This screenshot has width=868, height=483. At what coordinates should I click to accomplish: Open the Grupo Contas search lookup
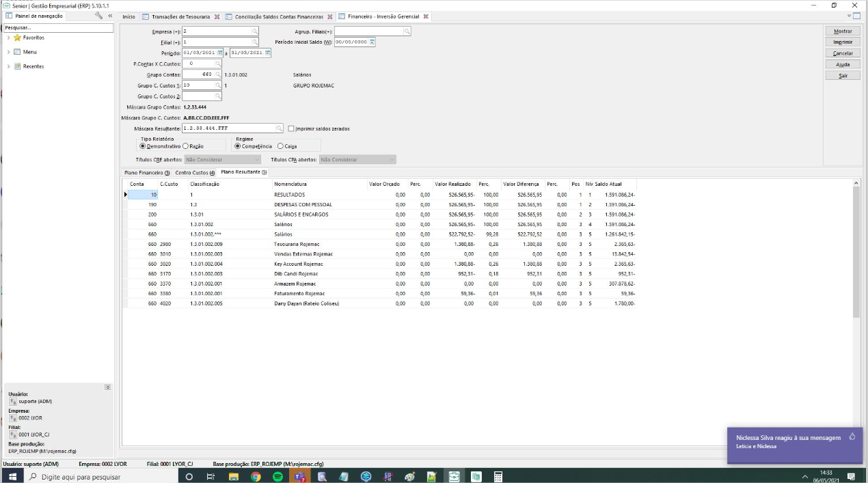[x=218, y=74]
